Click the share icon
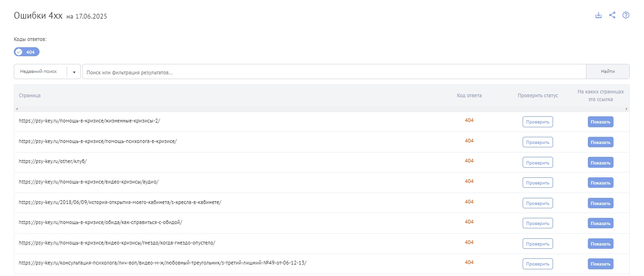Image resolution: width=644 pixels, height=276 pixels. (612, 15)
